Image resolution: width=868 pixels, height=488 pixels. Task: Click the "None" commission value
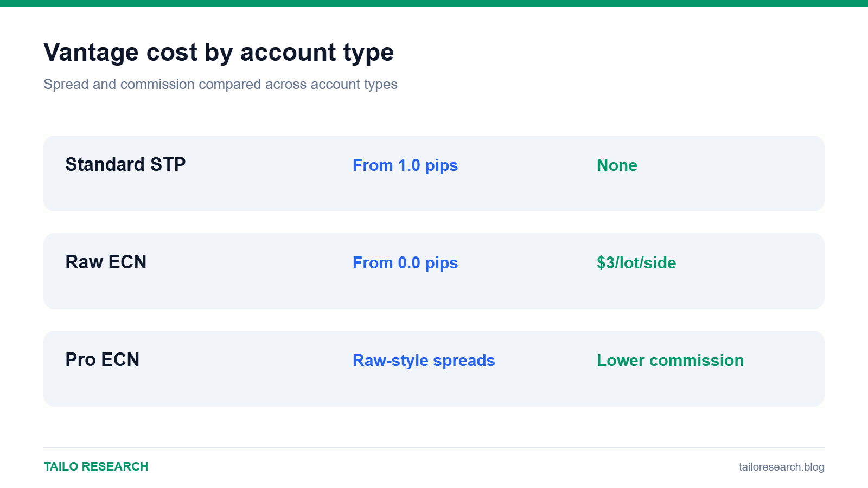click(617, 165)
